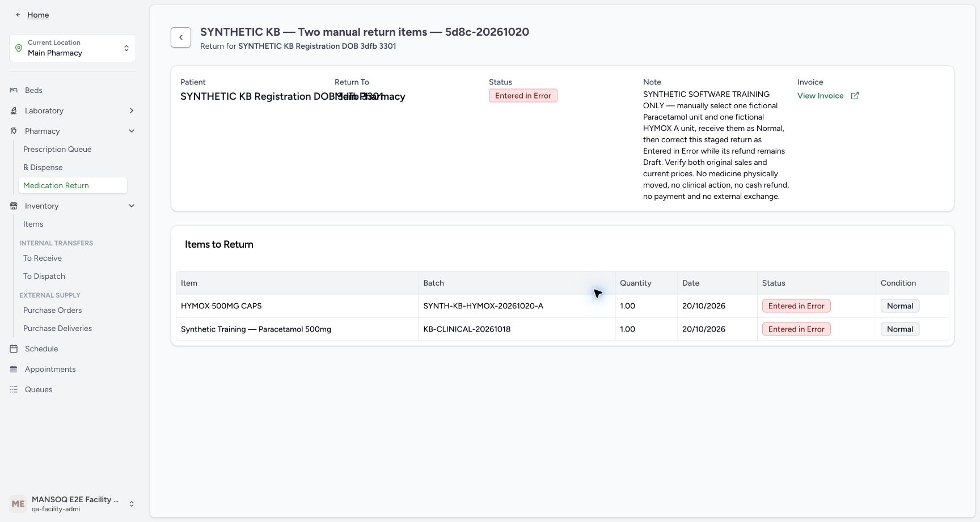The height and width of the screenshot is (522, 980).
Task: Go back using the chevron button beside the title
Action: 181,37
